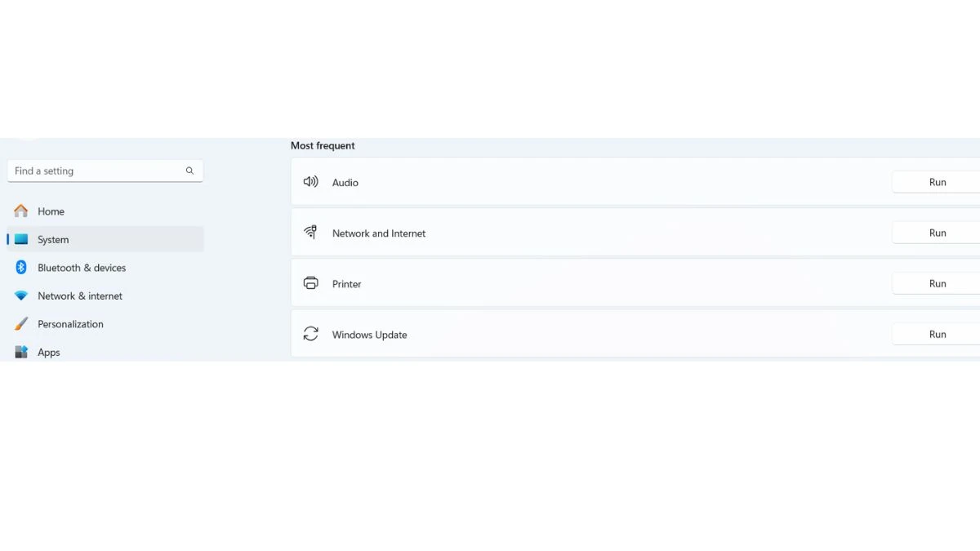
Task: Click the Audio speaker icon
Action: point(310,182)
